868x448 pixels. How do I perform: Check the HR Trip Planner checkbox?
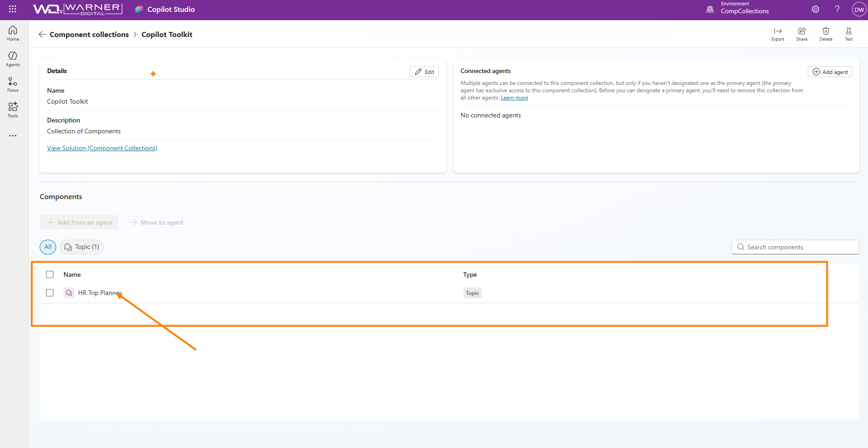coord(50,293)
